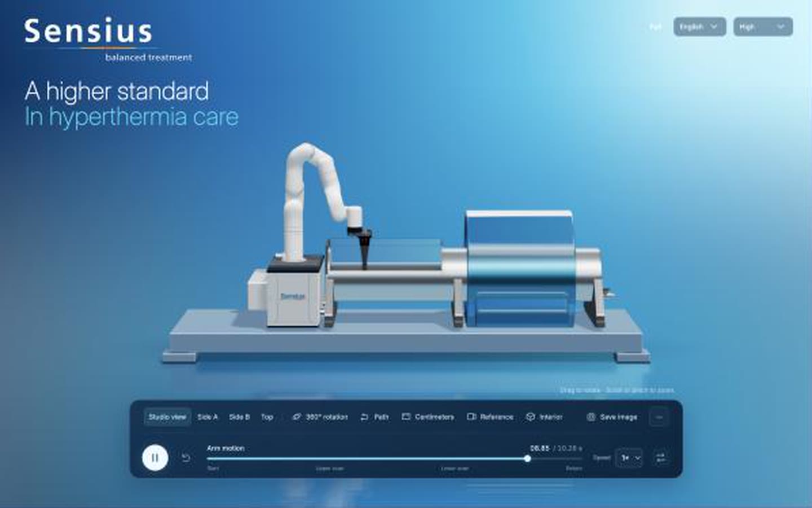Open the High quality dropdown
812x508 pixels.
763,27
